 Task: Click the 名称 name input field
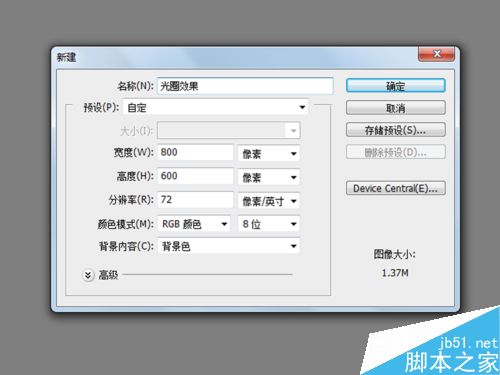point(245,86)
